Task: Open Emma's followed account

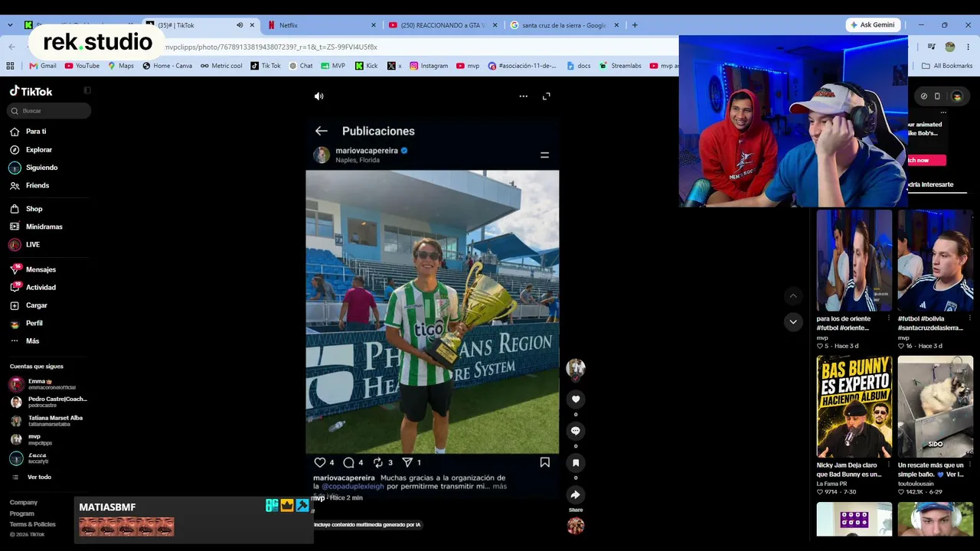Action: (x=49, y=384)
